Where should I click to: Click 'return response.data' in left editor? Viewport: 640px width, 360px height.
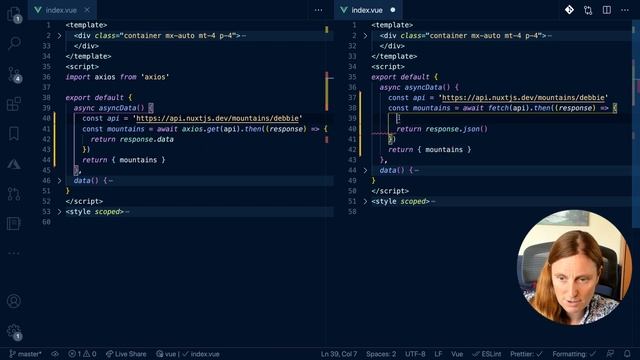click(x=132, y=139)
